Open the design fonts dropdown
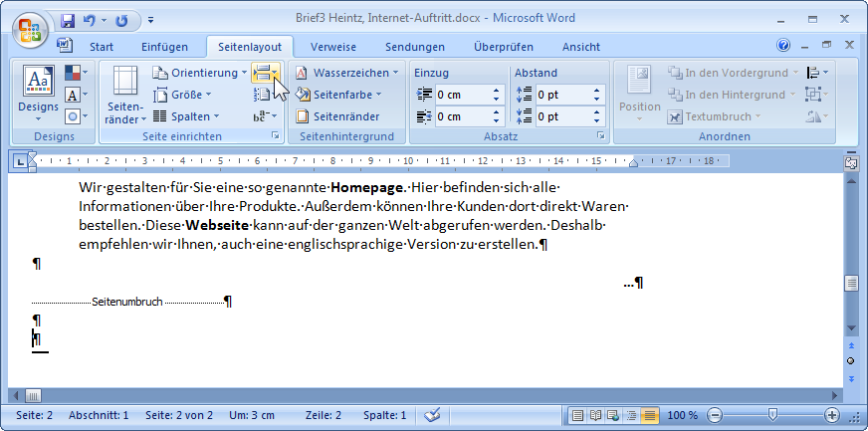The width and height of the screenshot is (868, 431). (x=77, y=95)
